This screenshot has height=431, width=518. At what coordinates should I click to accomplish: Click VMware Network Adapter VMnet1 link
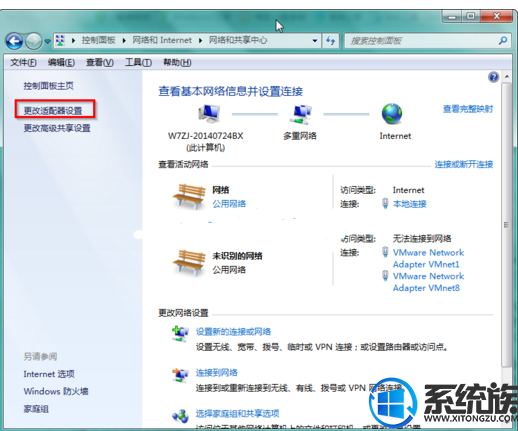[428, 258]
